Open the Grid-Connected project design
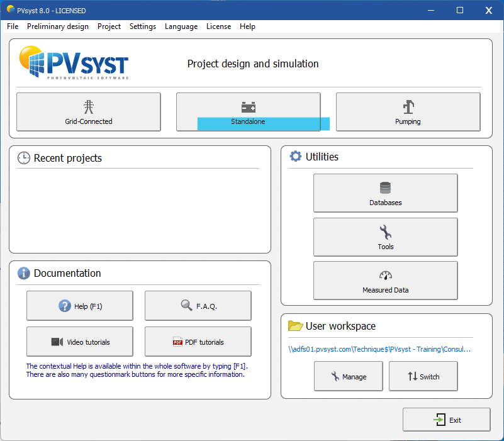 (x=88, y=112)
